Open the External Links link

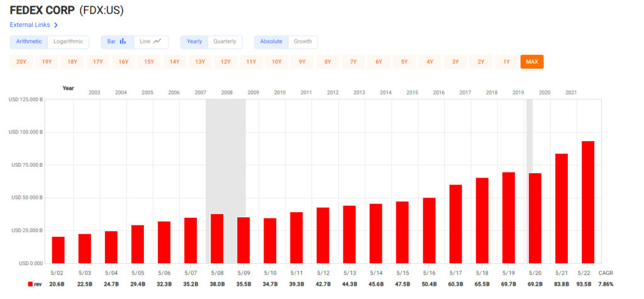point(30,25)
